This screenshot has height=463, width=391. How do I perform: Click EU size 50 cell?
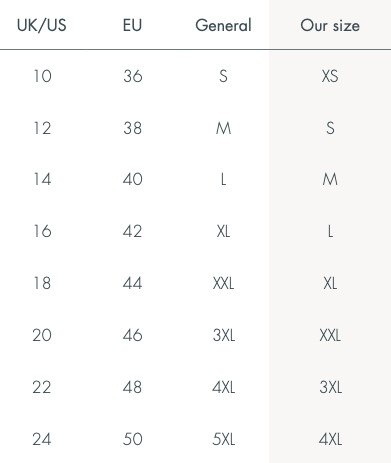(132, 439)
